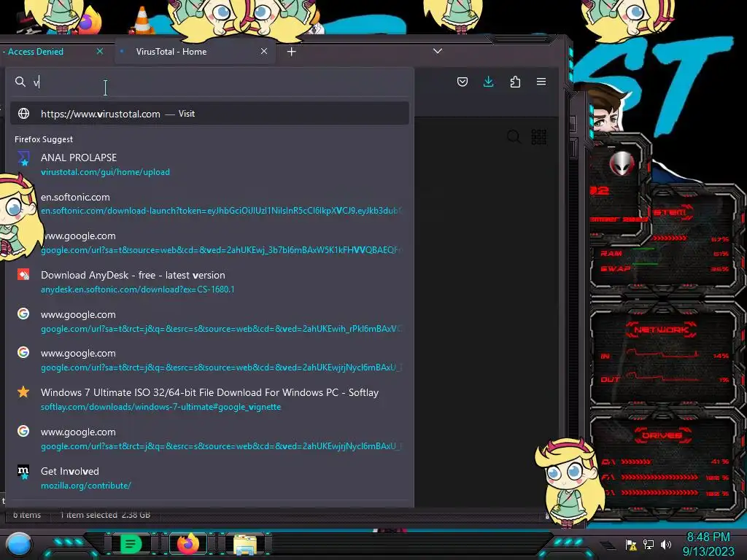The height and width of the screenshot is (560, 747).
Task: Open the Action Center flag tray icon
Action: point(631,544)
